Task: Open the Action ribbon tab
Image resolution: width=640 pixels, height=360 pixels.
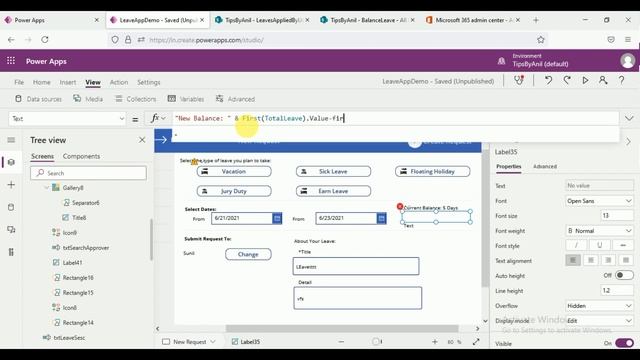Action: tap(119, 82)
